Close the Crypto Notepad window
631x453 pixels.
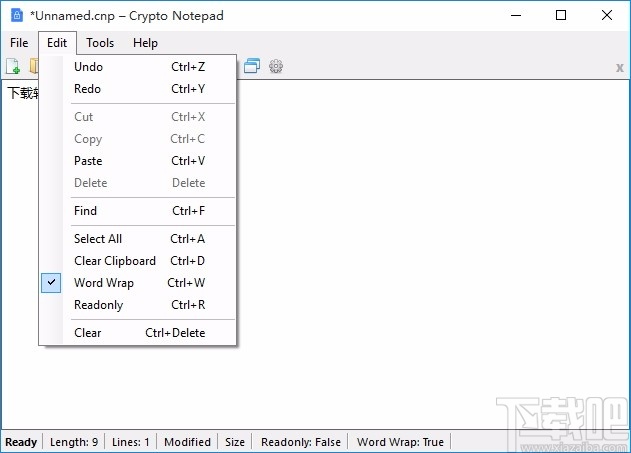606,15
